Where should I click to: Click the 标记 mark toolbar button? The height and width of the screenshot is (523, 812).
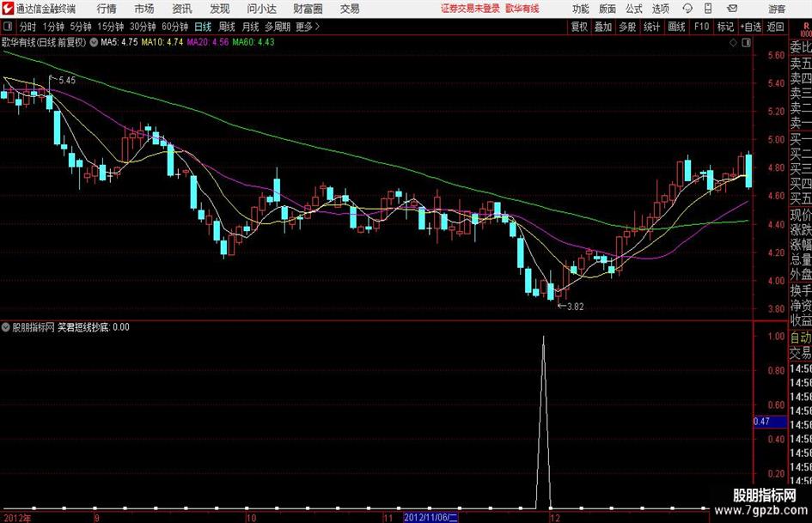coord(725,27)
